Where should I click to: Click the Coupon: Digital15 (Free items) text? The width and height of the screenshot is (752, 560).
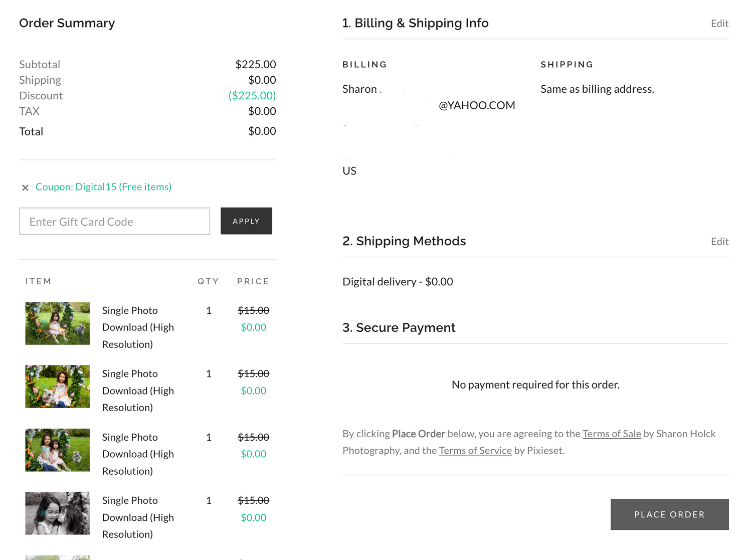pyautogui.click(x=103, y=187)
